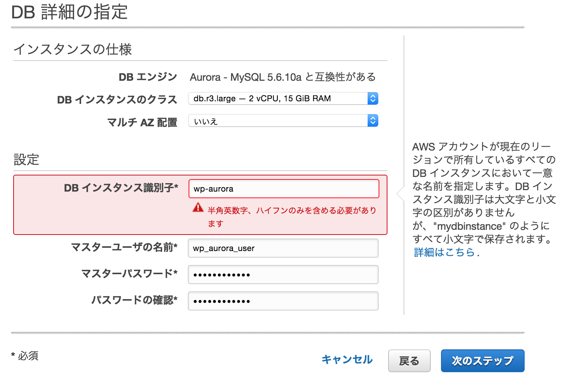Click the DB インスタンスのクラス label

tap(117, 99)
